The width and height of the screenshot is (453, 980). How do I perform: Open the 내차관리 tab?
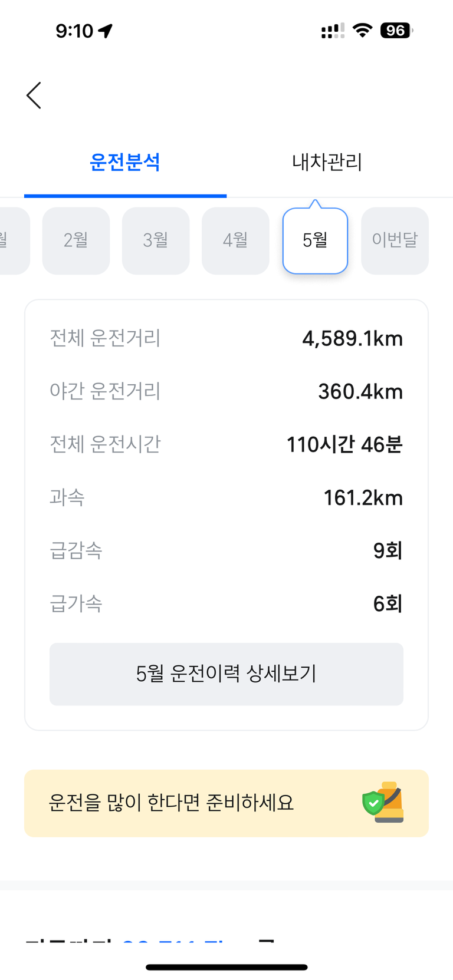[x=327, y=162]
